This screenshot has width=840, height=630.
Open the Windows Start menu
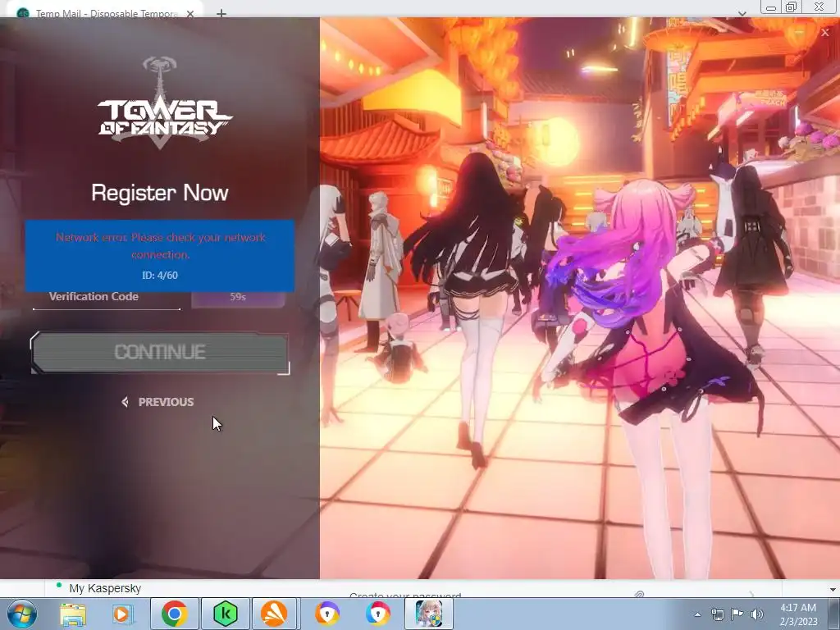click(x=21, y=614)
